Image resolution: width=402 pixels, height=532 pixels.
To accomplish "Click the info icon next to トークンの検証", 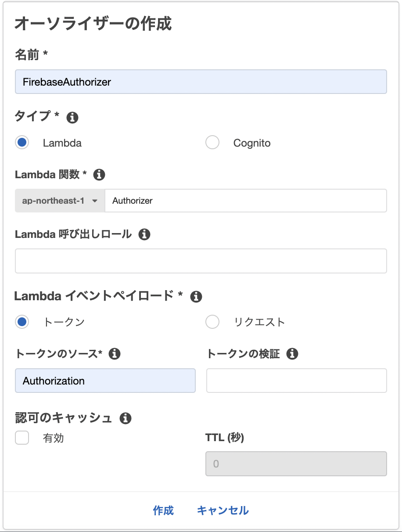I will 292,354.
